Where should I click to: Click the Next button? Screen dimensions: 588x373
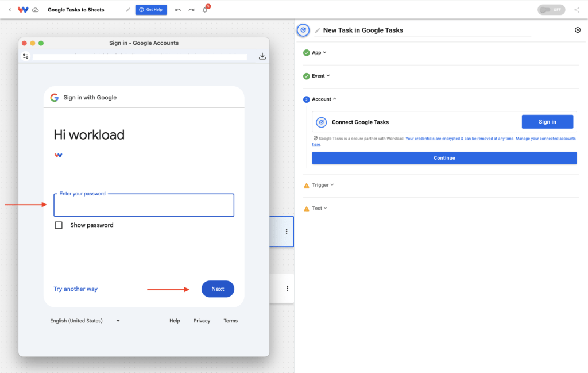pos(218,289)
